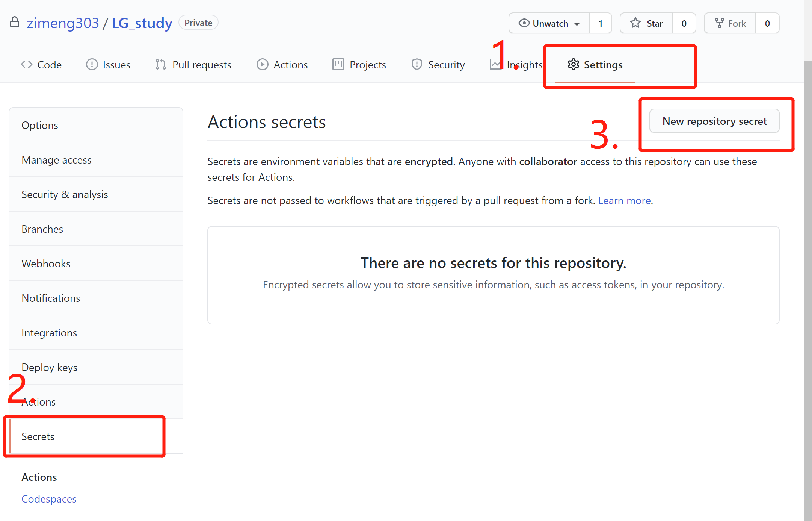812x521 pixels.
Task: Click the Settings gear icon
Action: [573, 65]
